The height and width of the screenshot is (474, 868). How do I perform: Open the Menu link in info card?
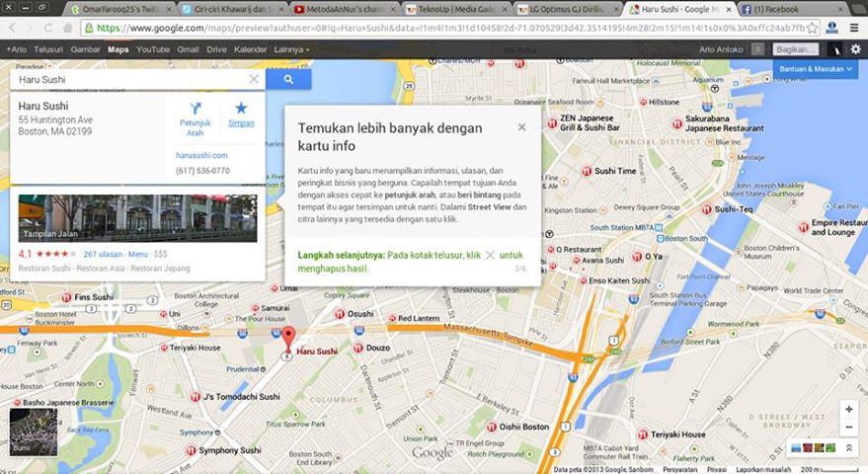pyautogui.click(x=138, y=254)
